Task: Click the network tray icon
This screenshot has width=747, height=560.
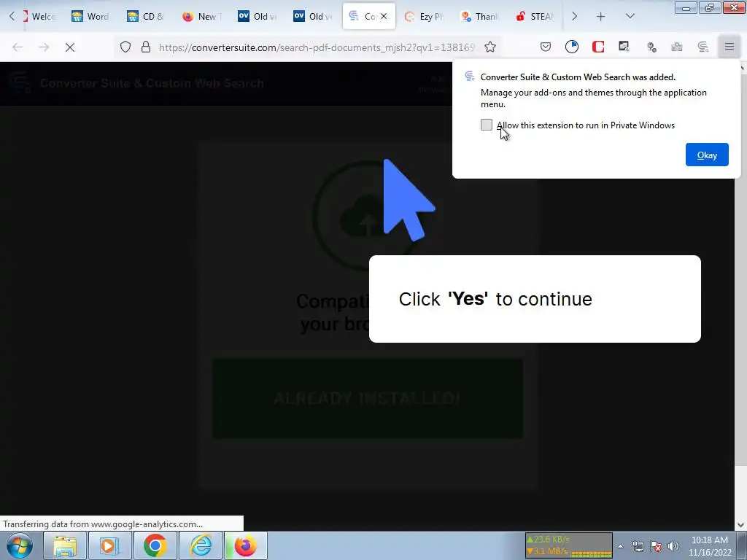Action: (638, 546)
